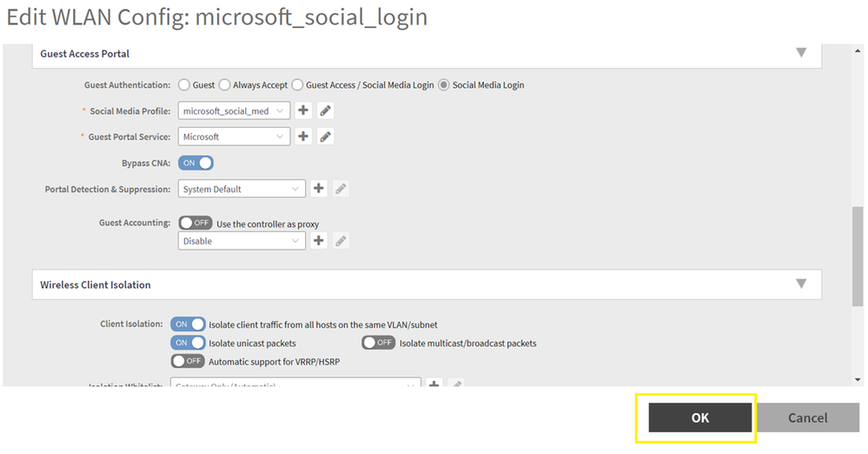Toggle Isolate multicast/broadcast packets on
Viewport: 868px width, 454px height.
tap(379, 343)
